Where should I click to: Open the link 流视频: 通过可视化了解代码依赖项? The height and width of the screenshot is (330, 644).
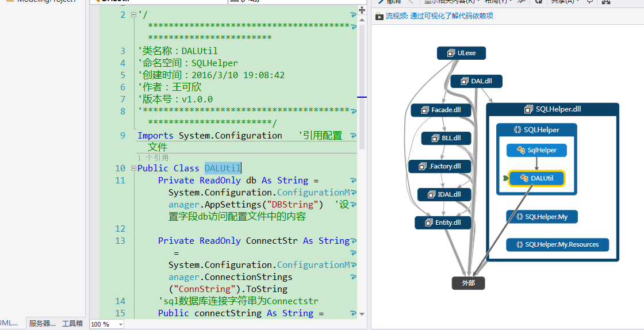439,16
